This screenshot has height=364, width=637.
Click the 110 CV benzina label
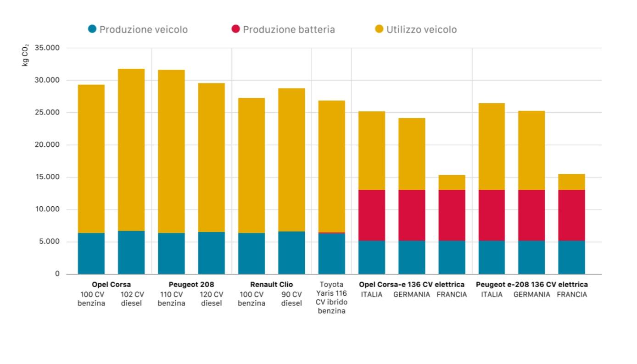tap(171, 299)
